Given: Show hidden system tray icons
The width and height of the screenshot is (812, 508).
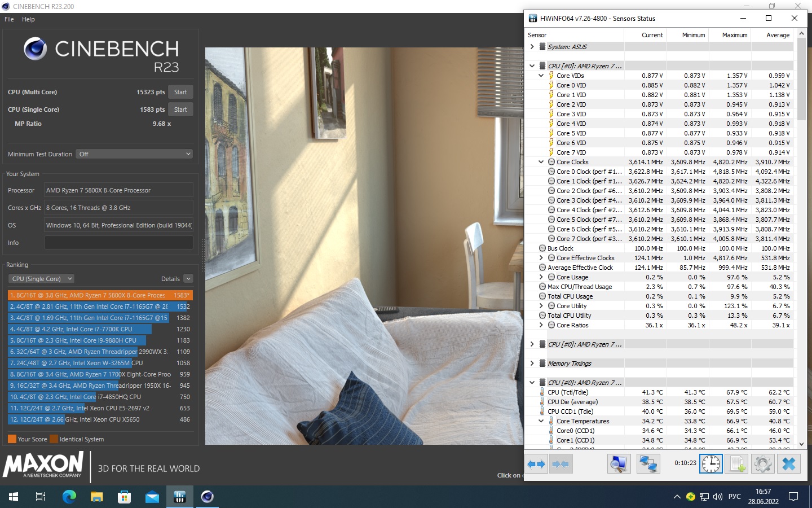Looking at the screenshot, I should [677, 497].
